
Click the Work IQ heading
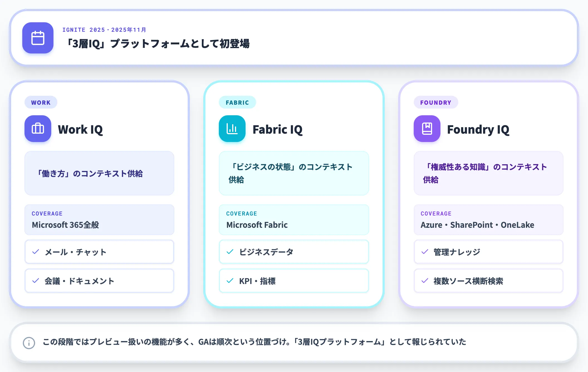click(x=80, y=129)
